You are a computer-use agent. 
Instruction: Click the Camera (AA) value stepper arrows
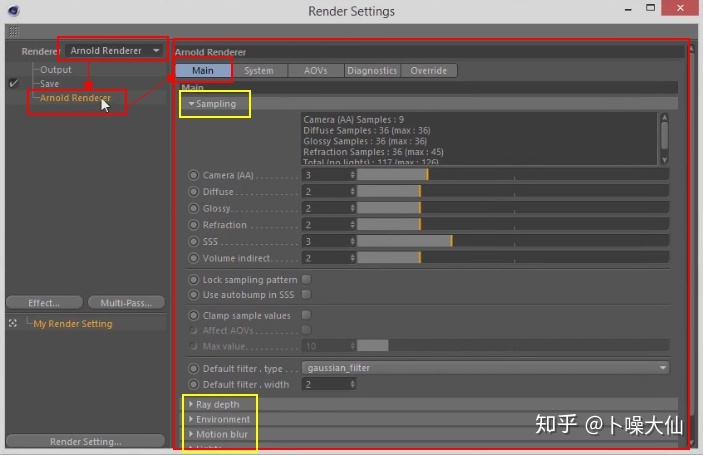click(x=352, y=175)
